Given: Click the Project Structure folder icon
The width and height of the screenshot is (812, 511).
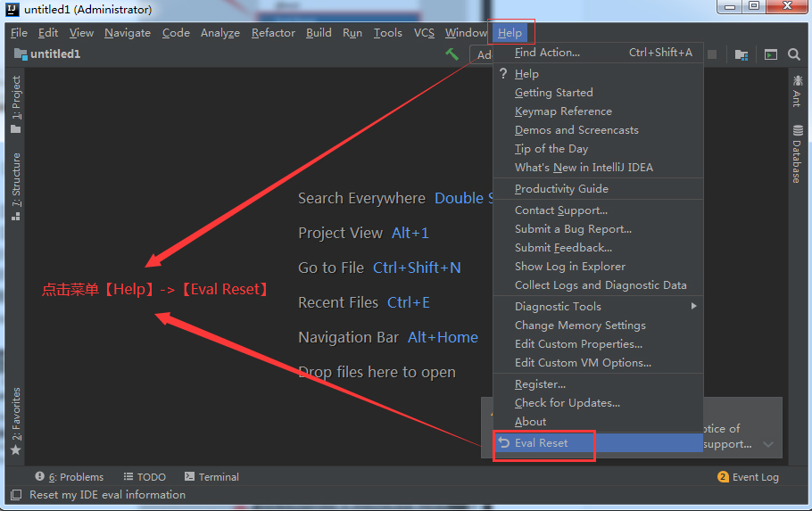Looking at the screenshot, I should tap(742, 54).
